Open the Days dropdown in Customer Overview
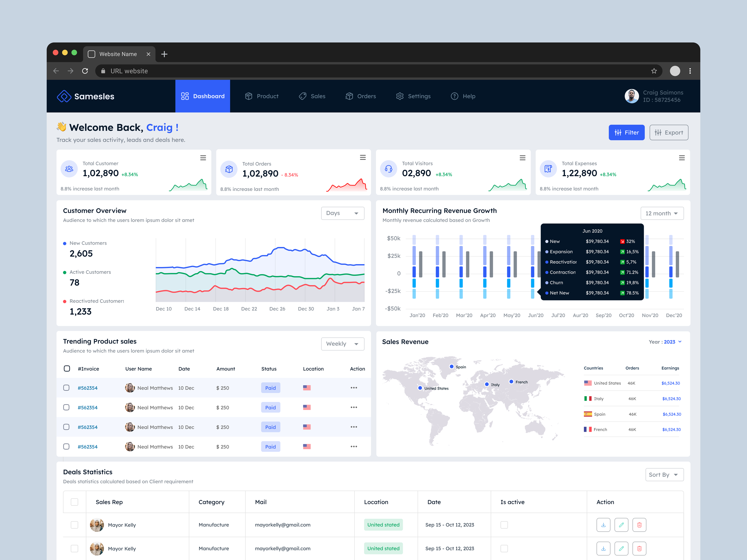 tap(342, 213)
